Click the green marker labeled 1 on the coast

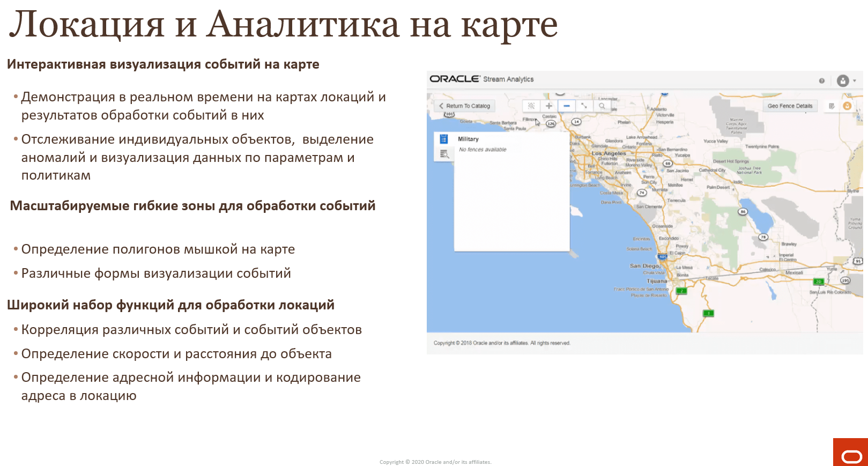(x=708, y=313)
